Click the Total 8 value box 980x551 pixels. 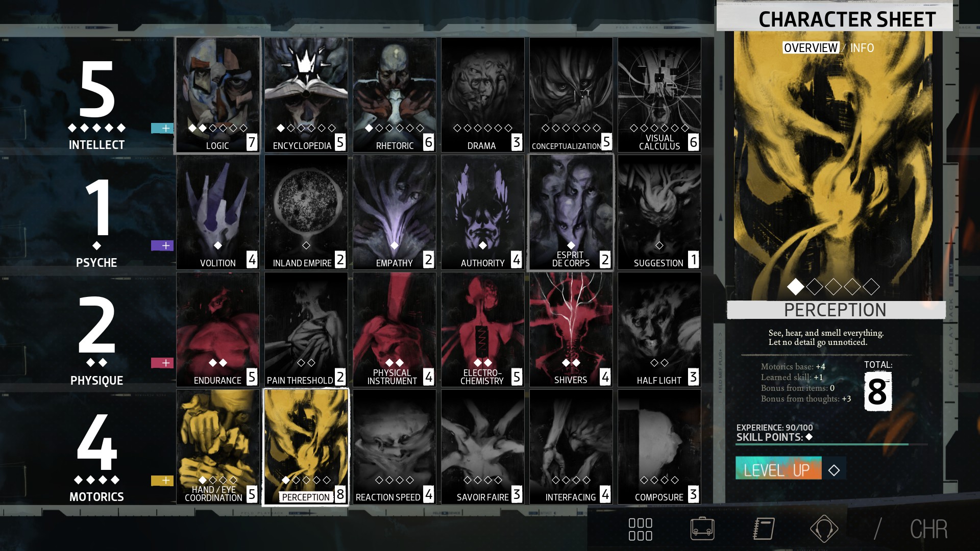point(877,391)
